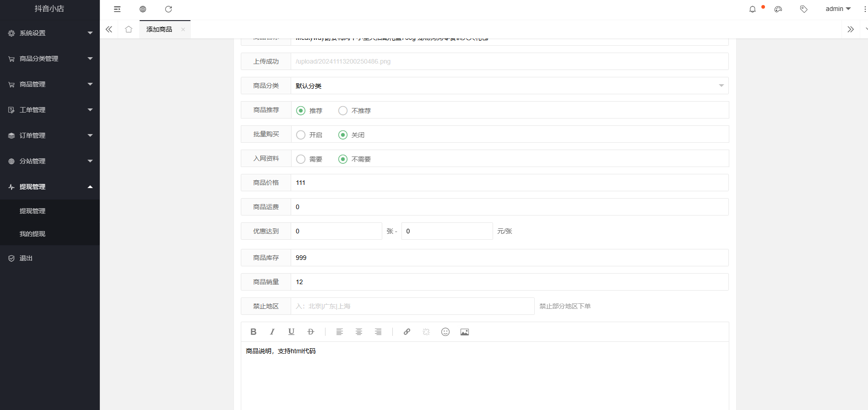This screenshot has width=868, height=410.
Task: Open 我的提现 in the sidebar
Action: click(33, 234)
